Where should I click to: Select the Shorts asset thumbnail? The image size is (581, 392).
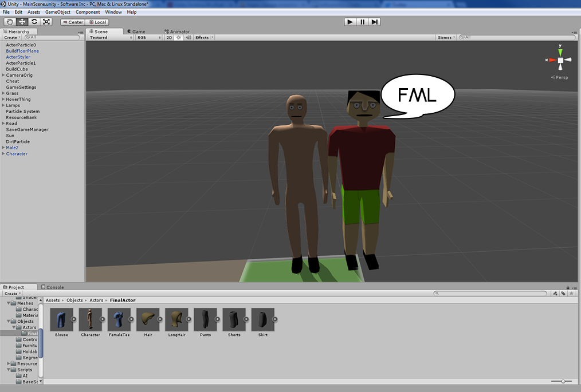[234, 319]
